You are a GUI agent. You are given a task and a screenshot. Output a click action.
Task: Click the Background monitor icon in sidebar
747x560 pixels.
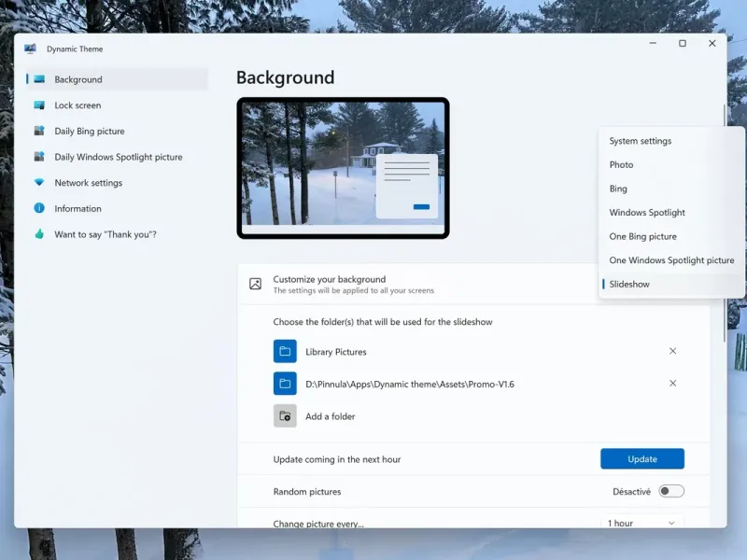click(39, 79)
